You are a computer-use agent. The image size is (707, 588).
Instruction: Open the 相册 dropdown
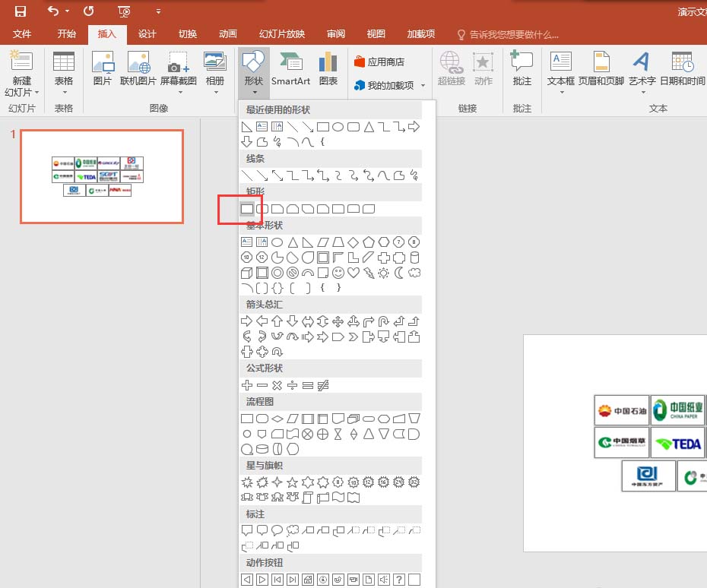215,73
